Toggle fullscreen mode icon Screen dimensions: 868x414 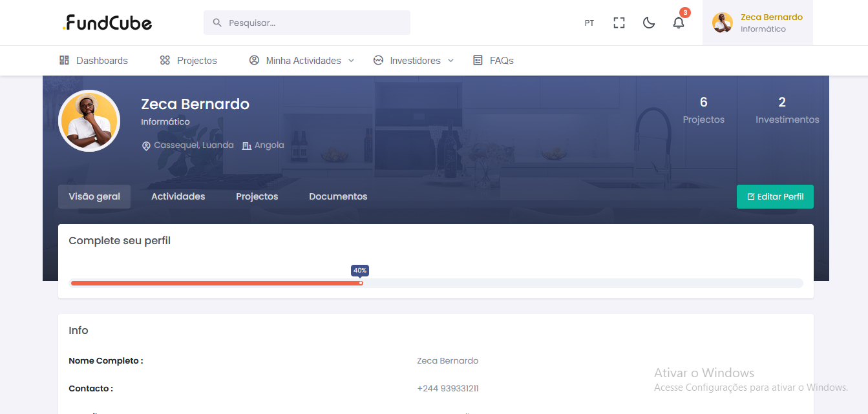[619, 23]
